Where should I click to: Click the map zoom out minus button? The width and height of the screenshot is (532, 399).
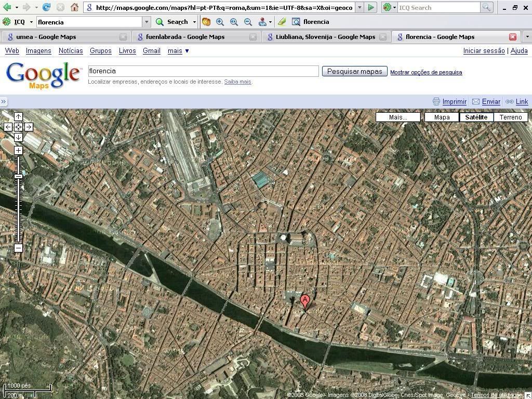tap(18, 248)
